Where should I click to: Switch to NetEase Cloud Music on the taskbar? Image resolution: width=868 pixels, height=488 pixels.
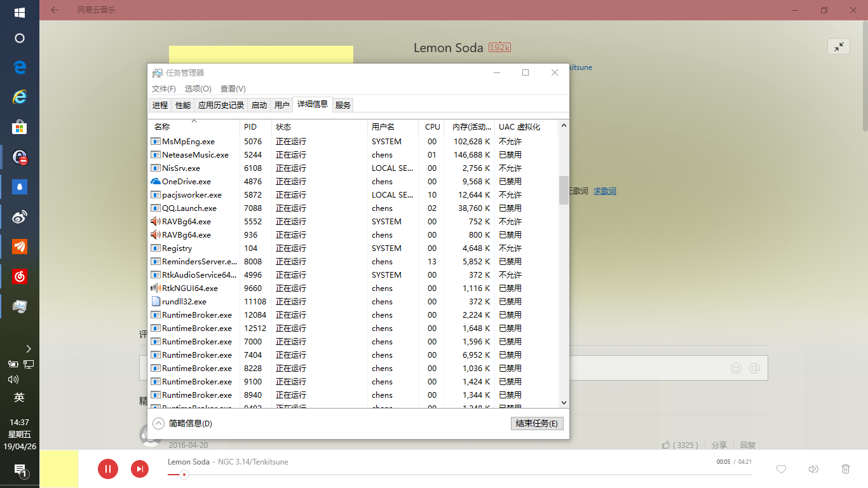pos(19,276)
